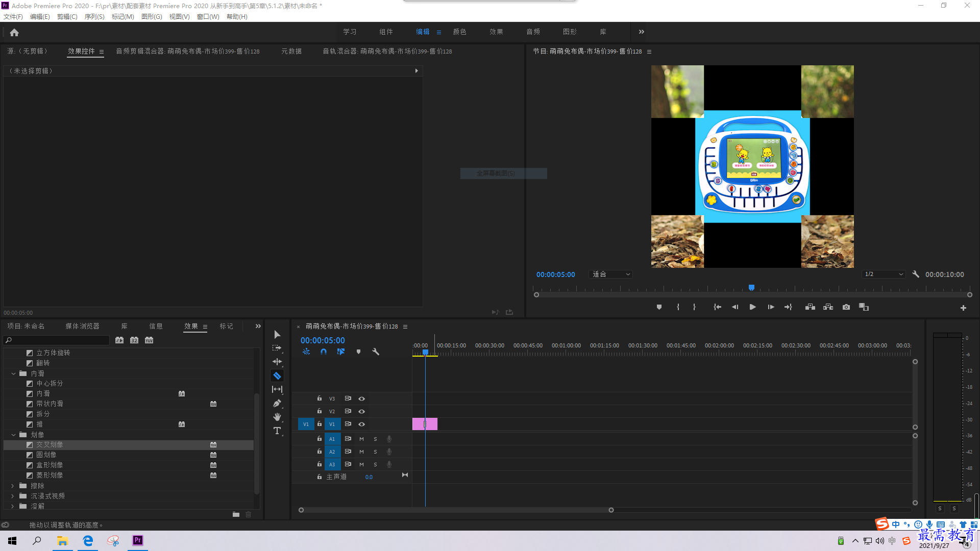This screenshot has width=980, height=551.
Task: Open playback resolution 1/2 dropdown
Action: [x=884, y=274]
